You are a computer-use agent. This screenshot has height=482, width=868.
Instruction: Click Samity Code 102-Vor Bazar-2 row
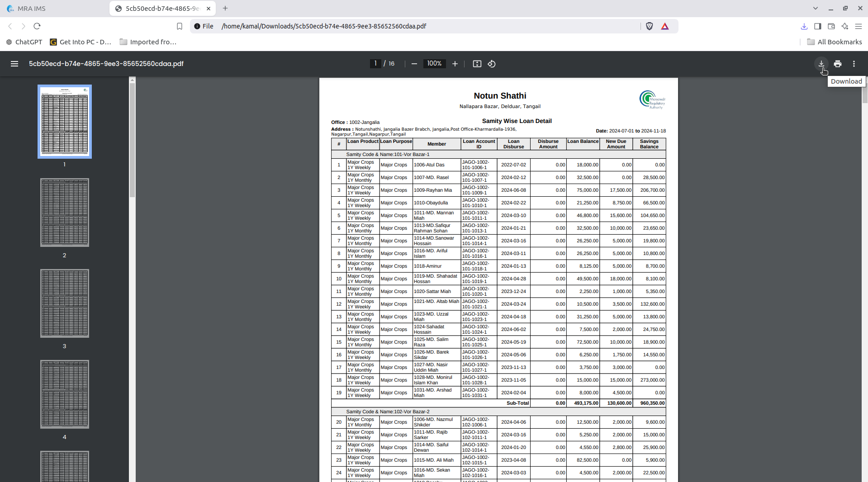(498, 412)
